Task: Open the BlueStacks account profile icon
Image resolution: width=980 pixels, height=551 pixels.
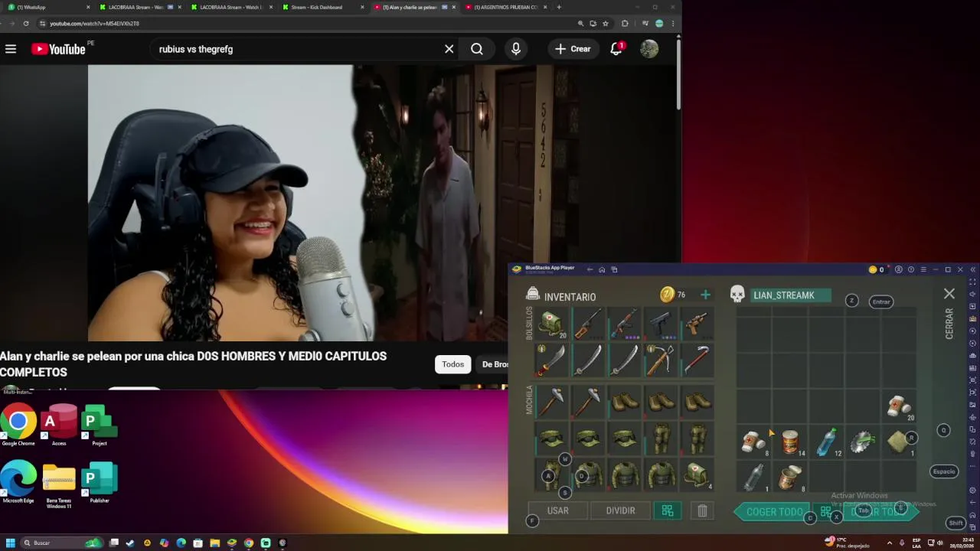Action: click(x=899, y=269)
